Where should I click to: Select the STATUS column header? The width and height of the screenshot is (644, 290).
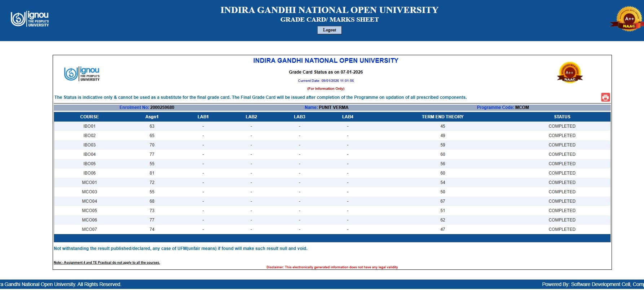click(562, 117)
